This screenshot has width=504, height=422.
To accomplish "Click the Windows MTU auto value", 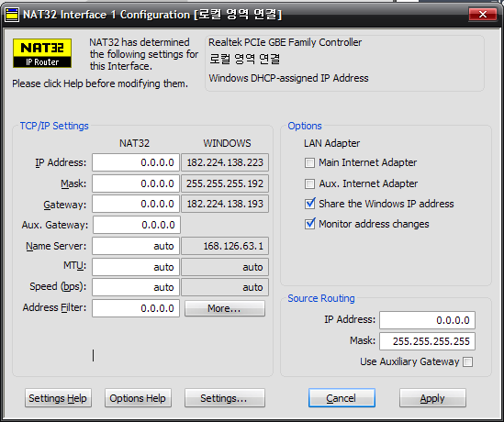I will tap(225, 267).
